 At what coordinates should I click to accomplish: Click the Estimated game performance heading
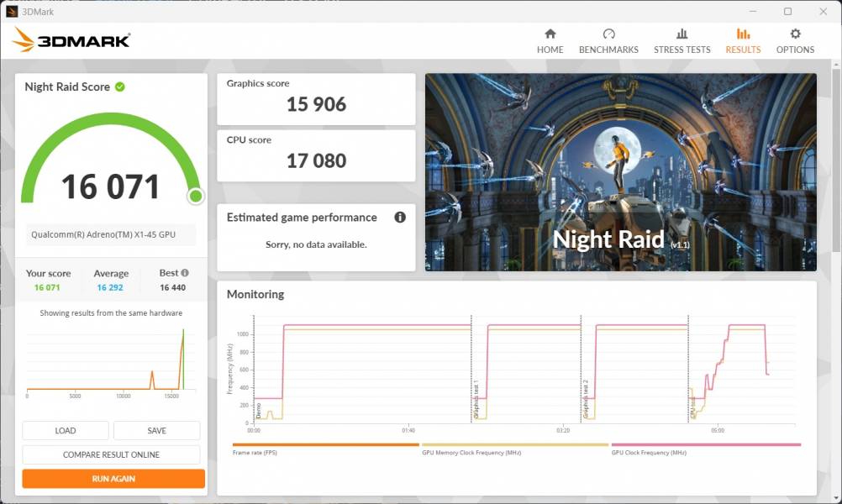pyautogui.click(x=302, y=218)
